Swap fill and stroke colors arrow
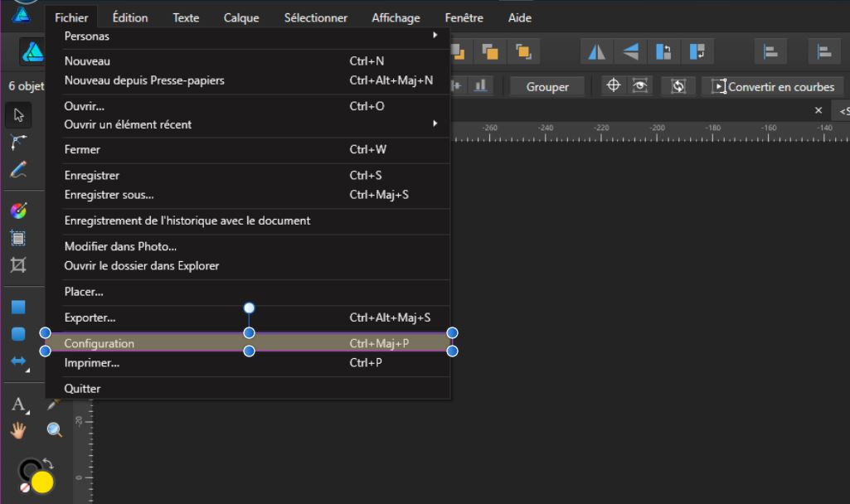The width and height of the screenshot is (850, 504). point(48,463)
